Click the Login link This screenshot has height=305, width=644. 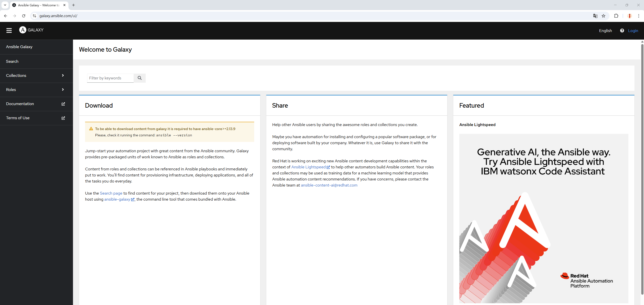point(633,30)
